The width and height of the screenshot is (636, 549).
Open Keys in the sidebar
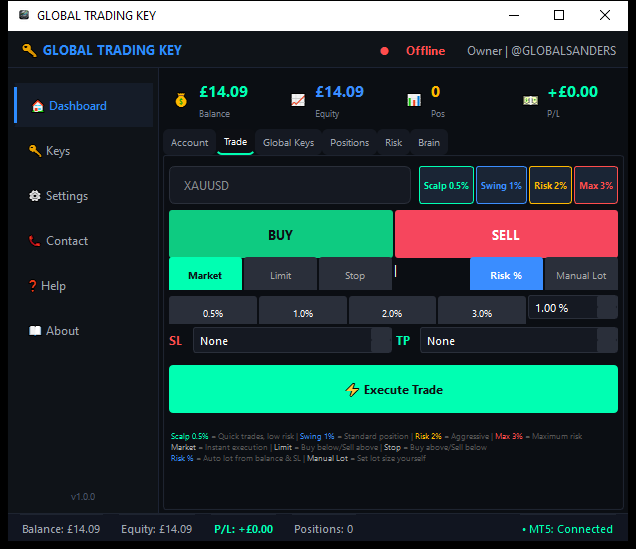84,151
